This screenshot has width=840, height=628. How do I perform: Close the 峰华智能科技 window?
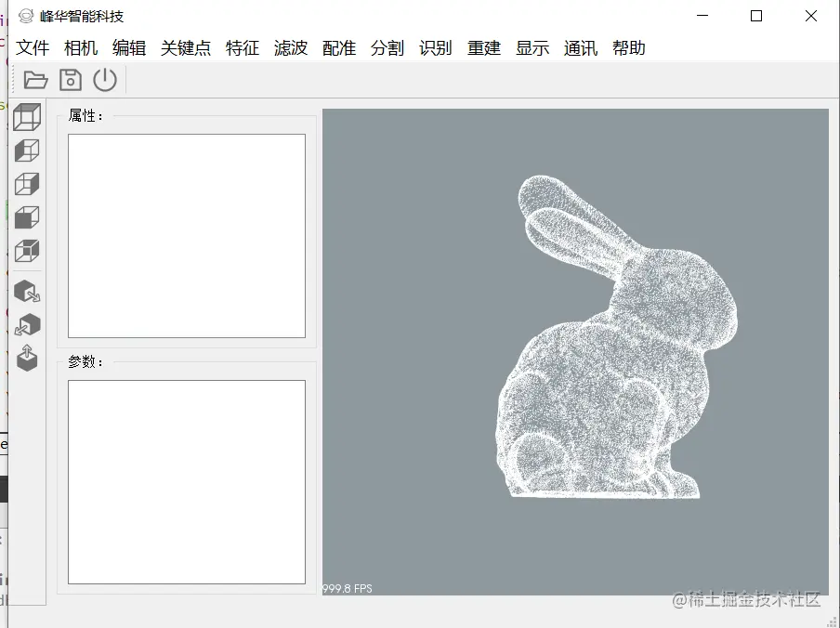811,16
